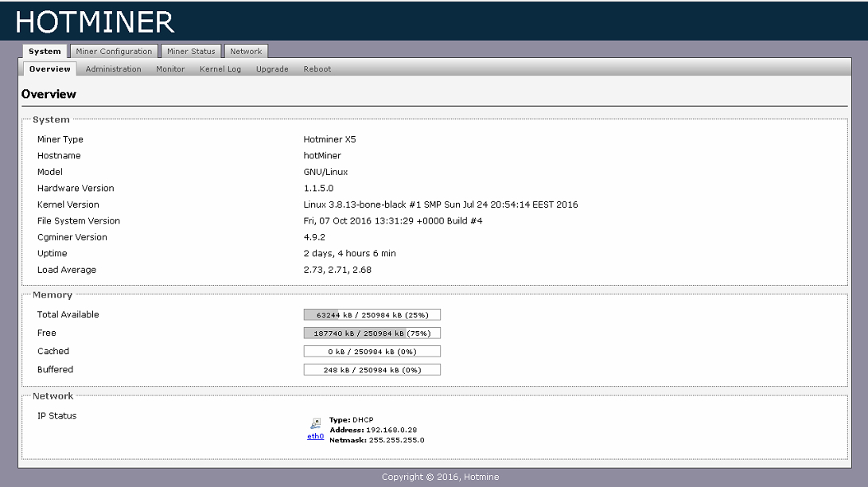Open the eth0 interface link
868x487 pixels.
316,436
